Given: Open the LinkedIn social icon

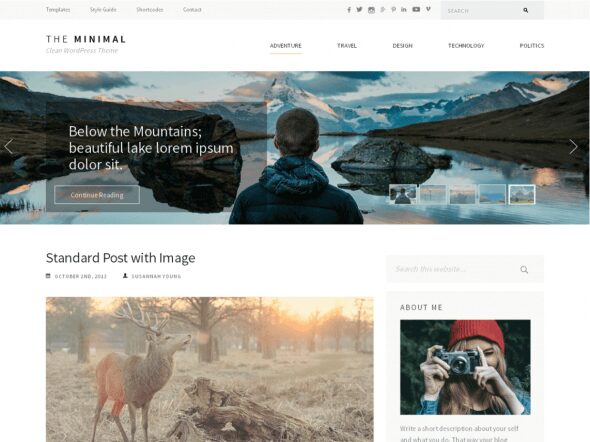Looking at the screenshot, I should 404,9.
